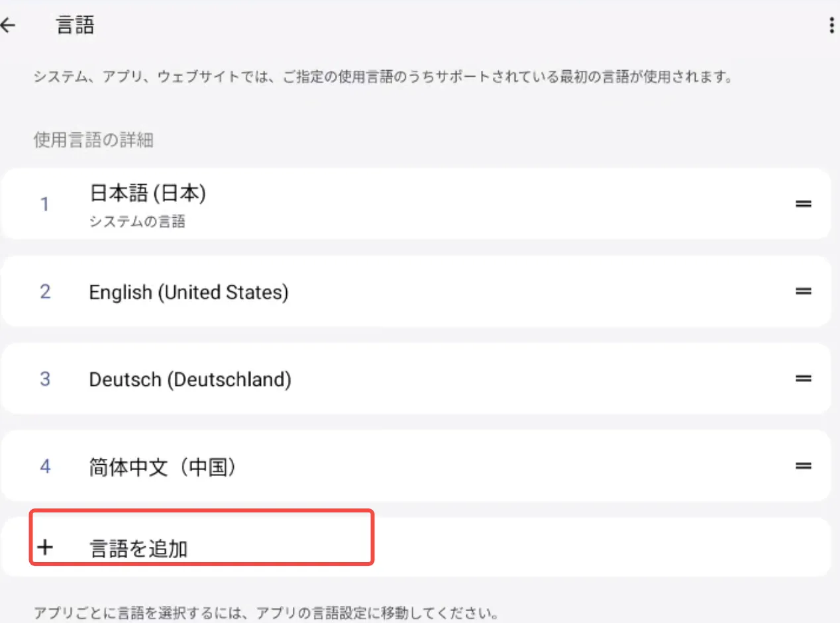Tap the 言語を追加 button label
Image resolution: width=840 pixels, height=623 pixels.
click(x=138, y=549)
